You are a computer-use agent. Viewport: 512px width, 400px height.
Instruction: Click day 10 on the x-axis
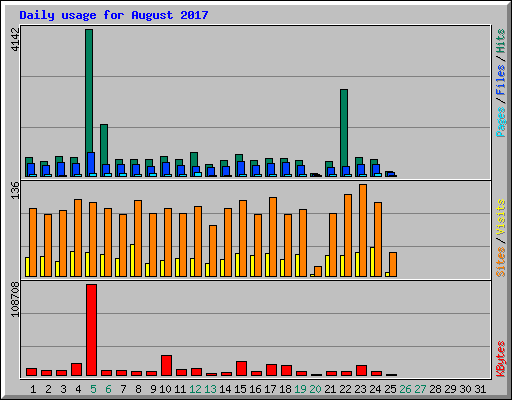tap(165, 389)
